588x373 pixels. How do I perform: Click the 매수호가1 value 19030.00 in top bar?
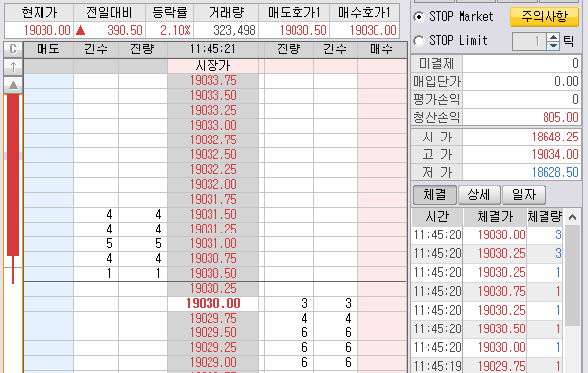[x=374, y=30]
